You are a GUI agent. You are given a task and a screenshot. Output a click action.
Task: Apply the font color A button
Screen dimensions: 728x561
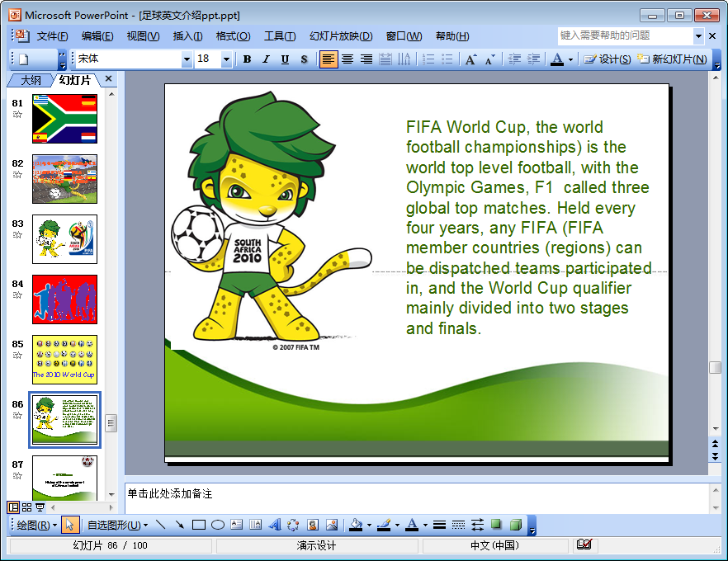pyautogui.click(x=557, y=59)
